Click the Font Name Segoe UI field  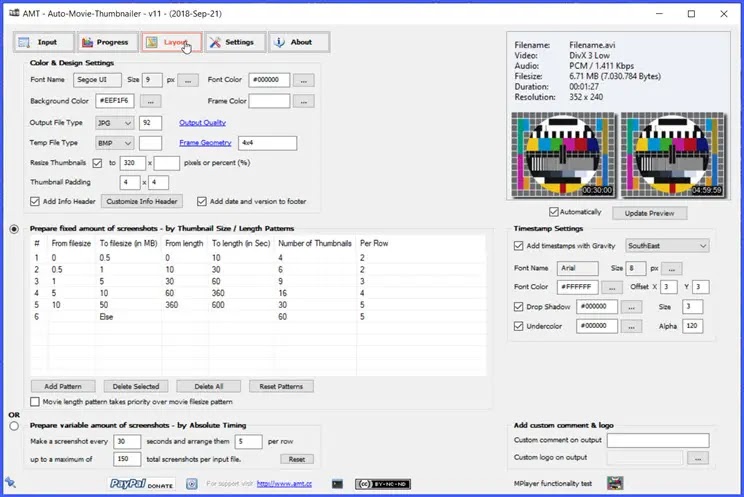[97, 80]
